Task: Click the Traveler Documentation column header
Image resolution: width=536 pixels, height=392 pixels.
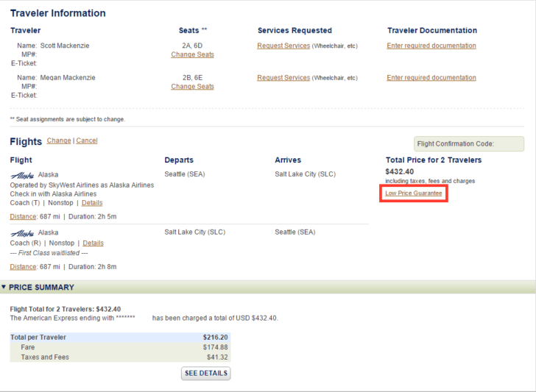Action: (432, 31)
